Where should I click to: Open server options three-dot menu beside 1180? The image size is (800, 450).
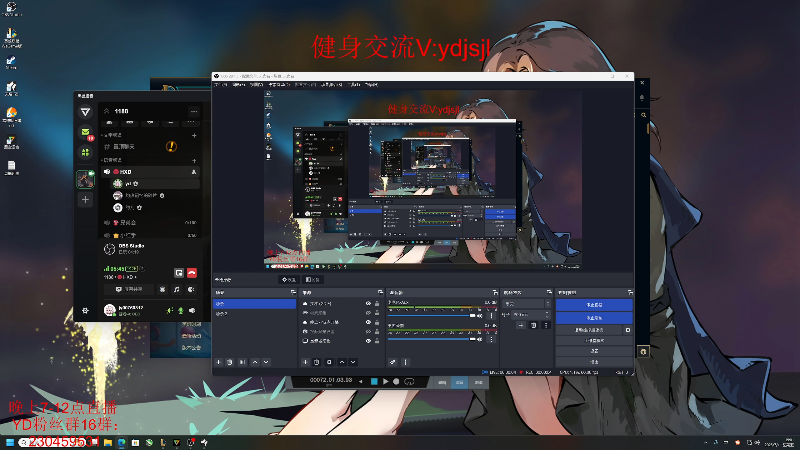(x=193, y=111)
